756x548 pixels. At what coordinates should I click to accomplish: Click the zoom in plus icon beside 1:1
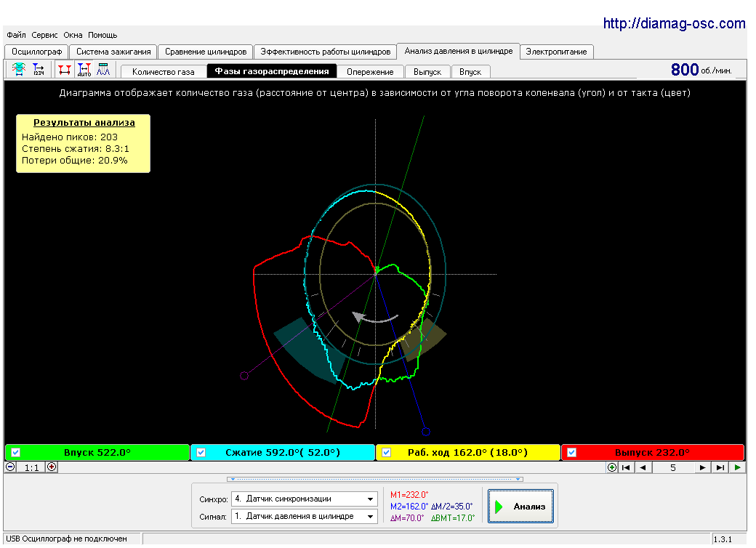[x=52, y=467]
